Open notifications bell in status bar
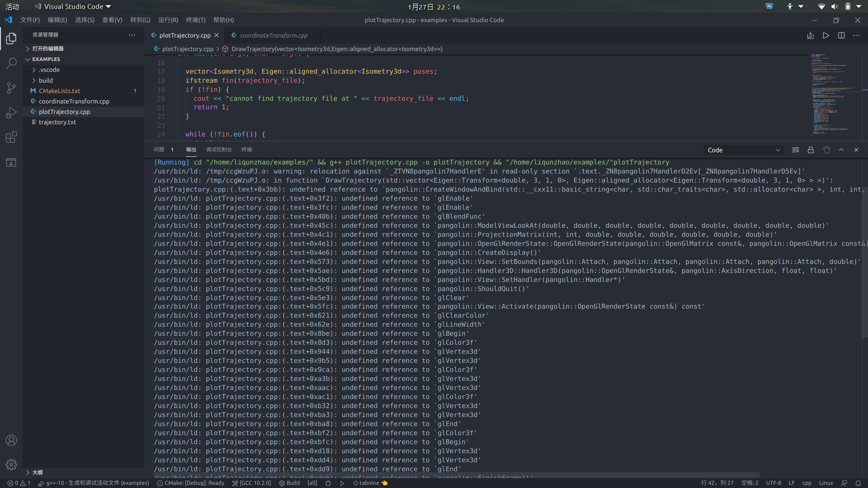The image size is (868, 488). tap(858, 483)
